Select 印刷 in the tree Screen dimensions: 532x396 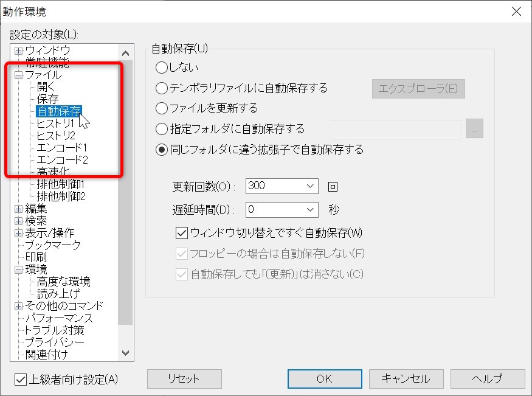(x=36, y=257)
